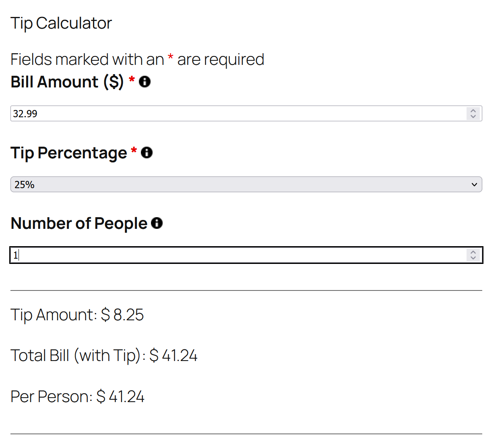Click the Per Person $ 41.24 result

click(x=77, y=397)
